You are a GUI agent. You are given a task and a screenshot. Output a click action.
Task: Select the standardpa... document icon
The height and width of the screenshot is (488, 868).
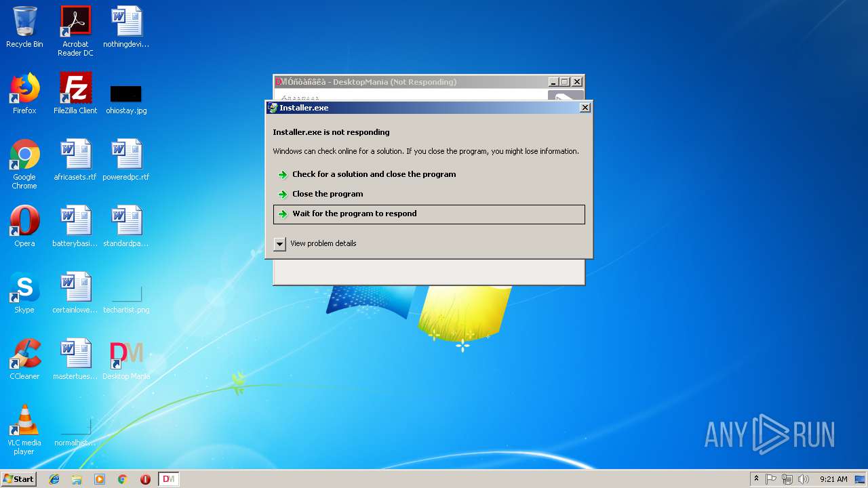[126, 226]
